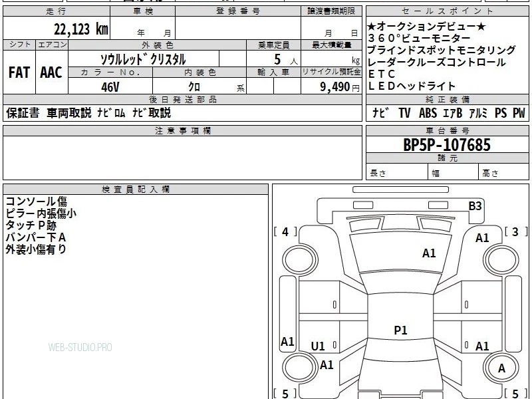Click the single "A" mark inside the wheel
Image resolution: width=532 pixels, height=399 pixels.
(x=501, y=368)
